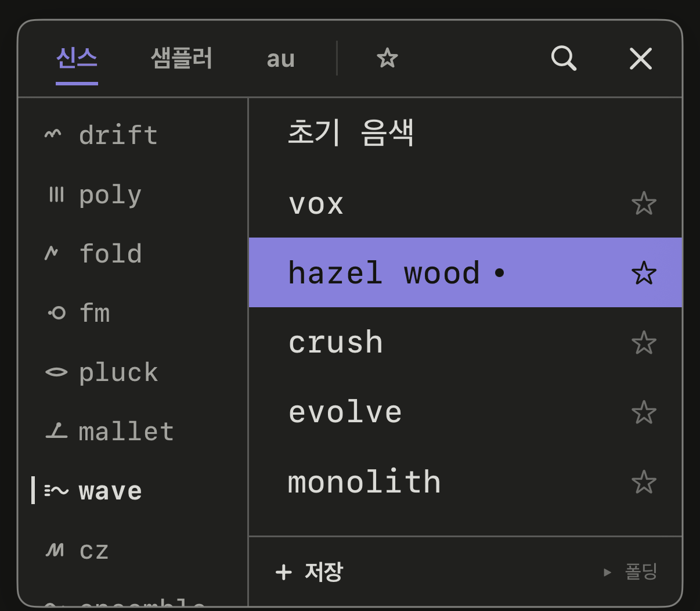Select the cz synth icon
Viewport: 700px width, 611px height.
(55, 549)
